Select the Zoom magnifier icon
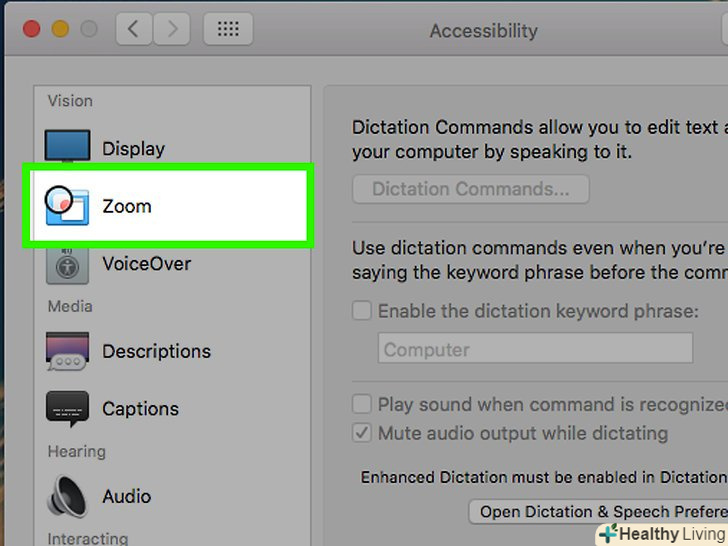 [x=67, y=206]
